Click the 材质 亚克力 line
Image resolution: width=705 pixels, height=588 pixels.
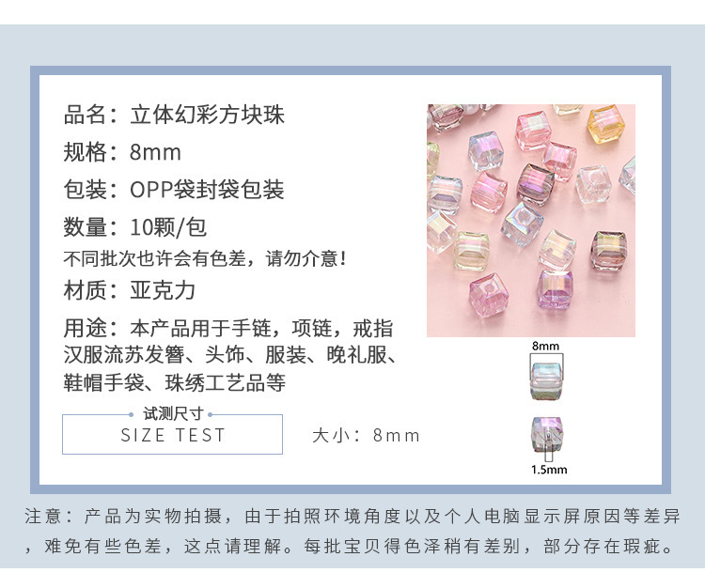pos(130,289)
